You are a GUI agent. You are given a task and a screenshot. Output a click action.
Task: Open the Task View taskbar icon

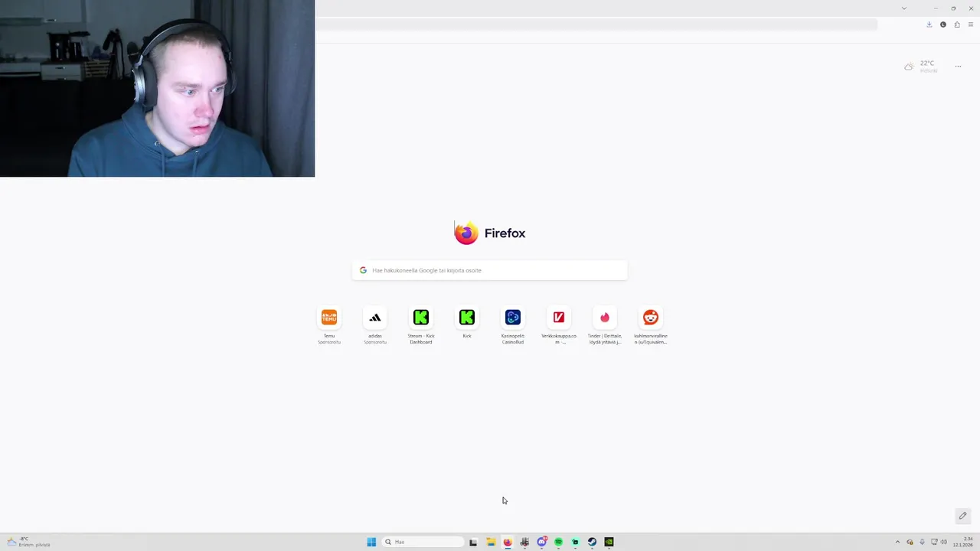tap(473, 542)
